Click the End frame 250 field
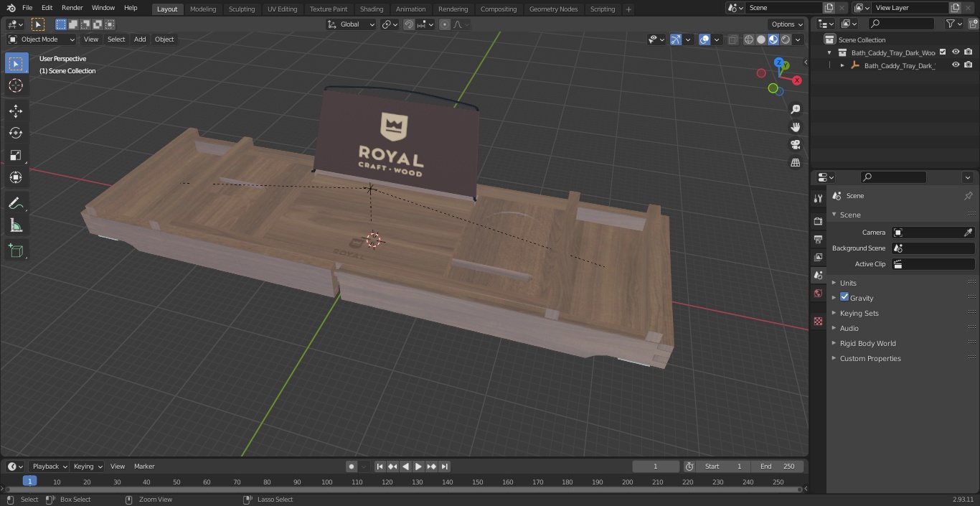Viewport: 980px width, 506px height. click(777, 467)
